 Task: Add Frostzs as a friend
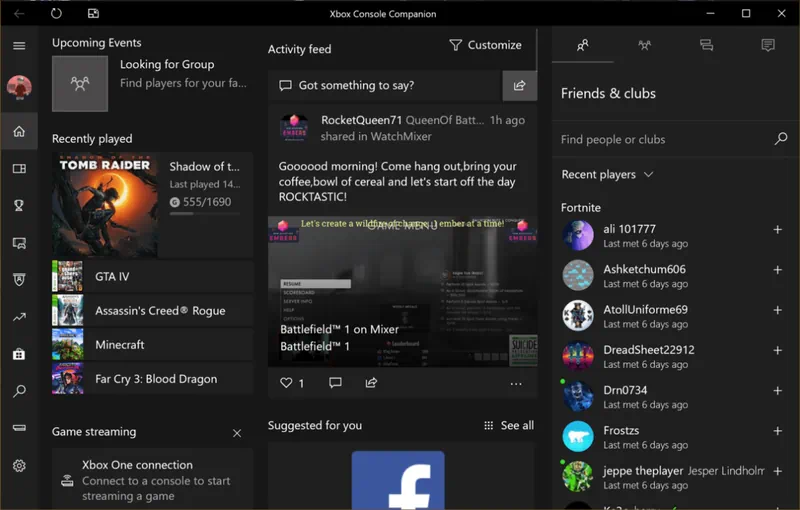[x=777, y=431]
